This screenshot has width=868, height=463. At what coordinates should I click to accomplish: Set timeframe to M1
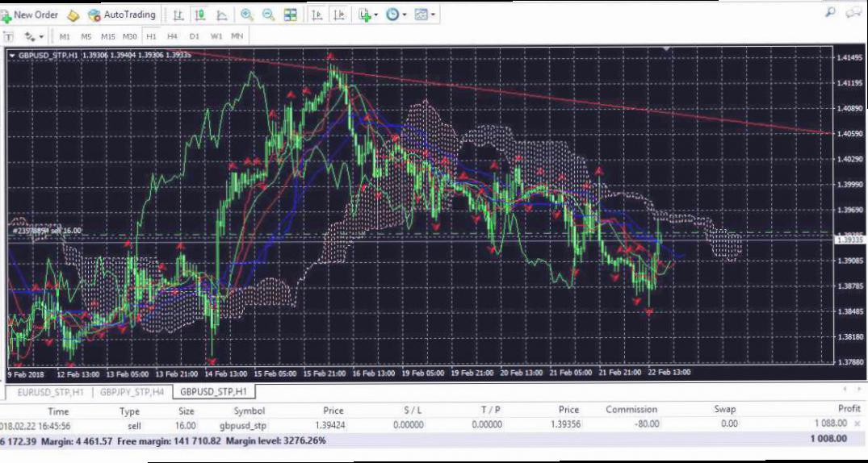point(65,36)
